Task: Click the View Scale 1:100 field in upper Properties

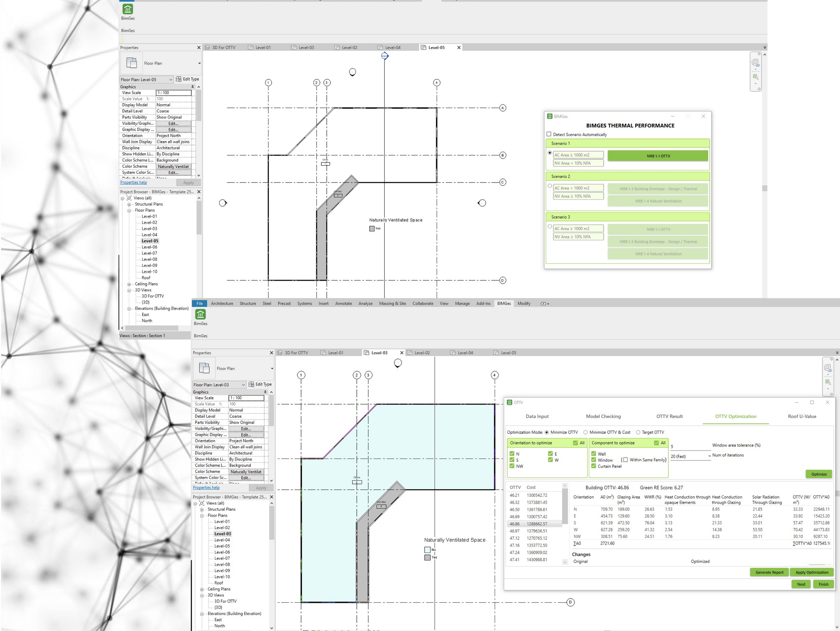Action: (x=174, y=93)
